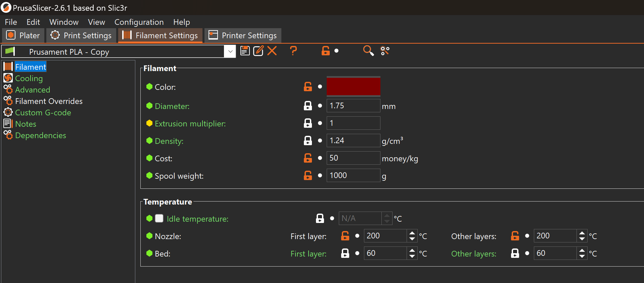Image resolution: width=644 pixels, height=283 pixels.
Task: Click the unlocked padlock next to Color
Action: tap(308, 87)
